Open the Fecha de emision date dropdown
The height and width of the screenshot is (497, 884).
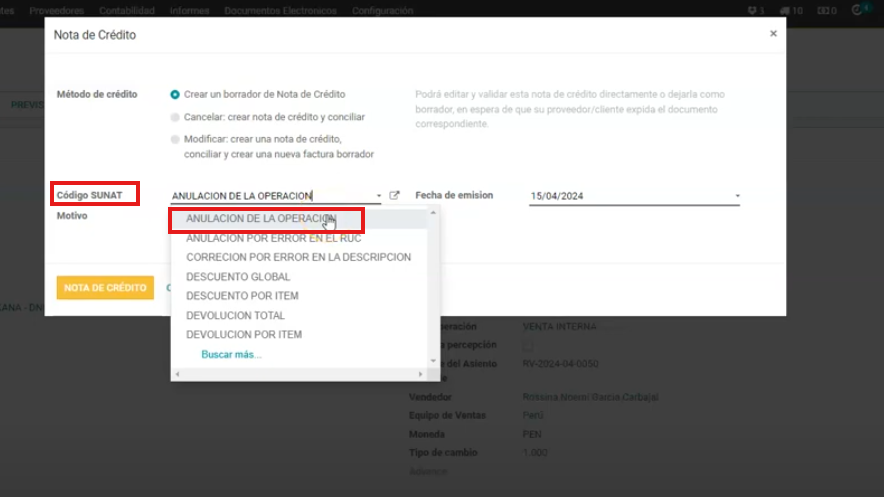[x=737, y=197]
